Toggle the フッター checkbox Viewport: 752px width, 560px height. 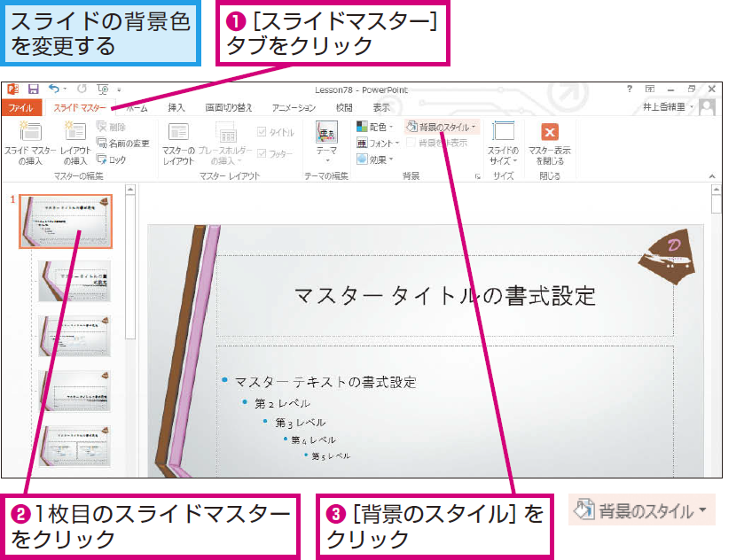275,153
